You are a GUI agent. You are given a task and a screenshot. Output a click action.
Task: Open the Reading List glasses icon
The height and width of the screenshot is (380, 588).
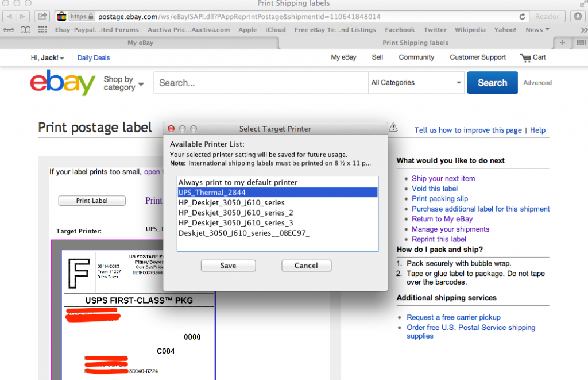click(9, 30)
